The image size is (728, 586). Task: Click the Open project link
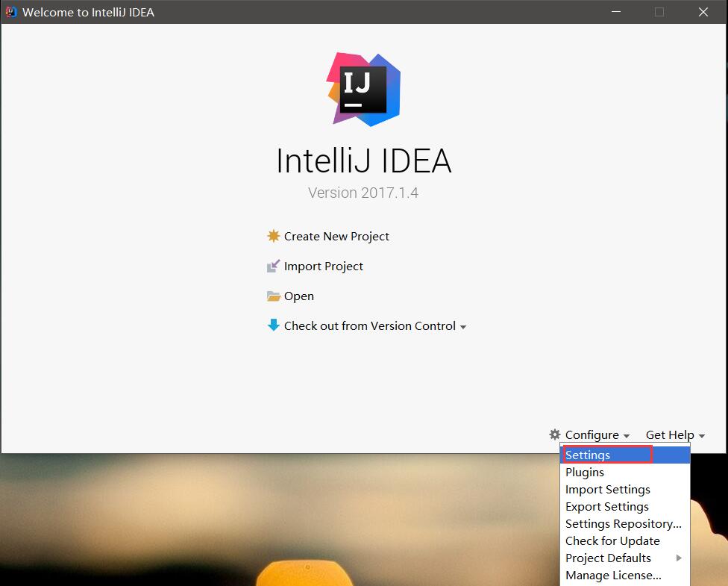point(298,296)
